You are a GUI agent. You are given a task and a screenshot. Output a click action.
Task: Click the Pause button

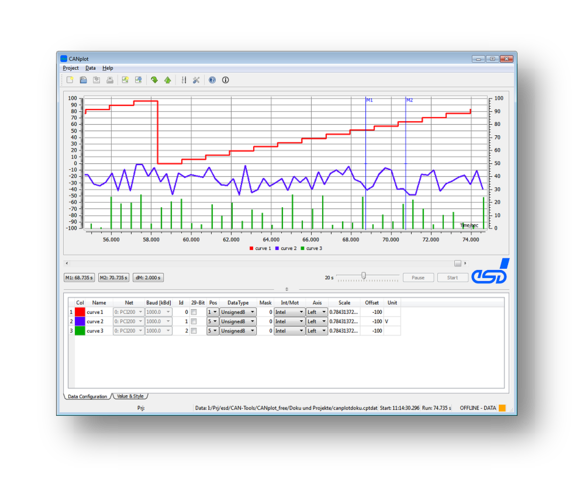(x=418, y=277)
